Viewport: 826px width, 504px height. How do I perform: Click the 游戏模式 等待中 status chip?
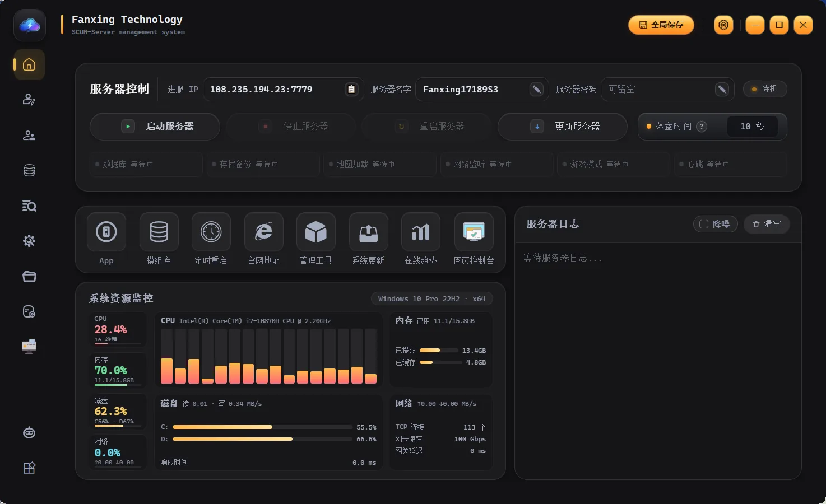point(613,164)
